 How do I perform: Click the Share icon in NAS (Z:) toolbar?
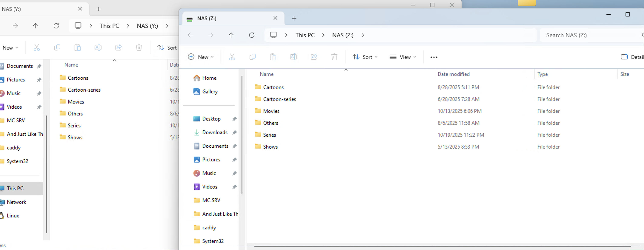[314, 57]
